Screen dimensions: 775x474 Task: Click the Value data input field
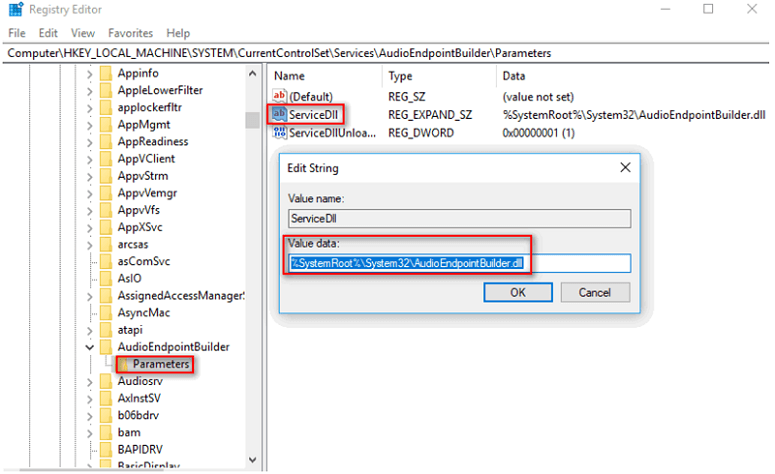[x=460, y=263]
